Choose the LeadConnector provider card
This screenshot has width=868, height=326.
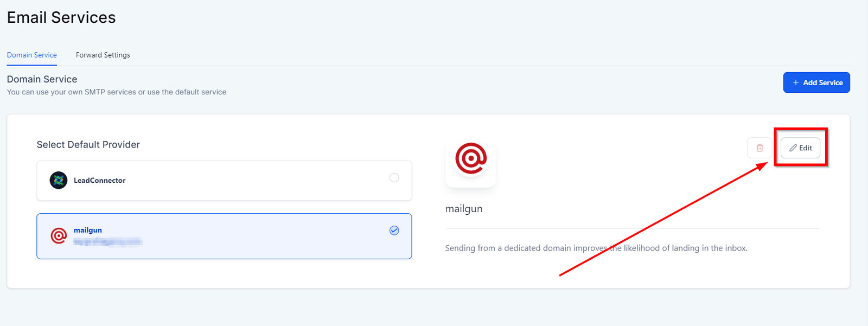pos(224,181)
